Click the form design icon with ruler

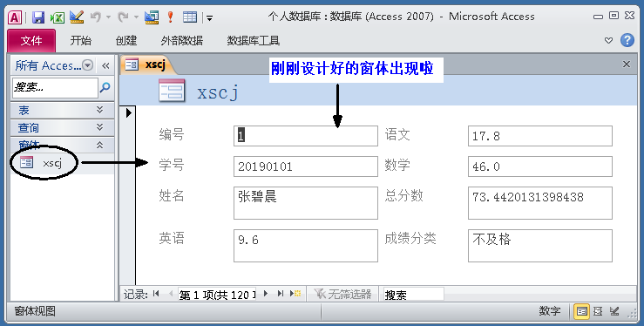152,17
